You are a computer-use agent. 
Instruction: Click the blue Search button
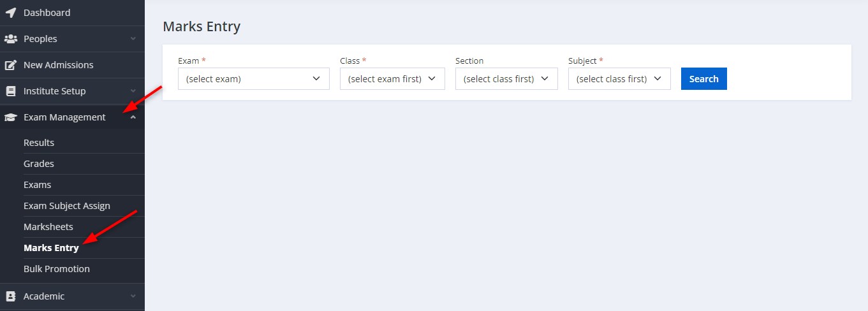coord(704,79)
